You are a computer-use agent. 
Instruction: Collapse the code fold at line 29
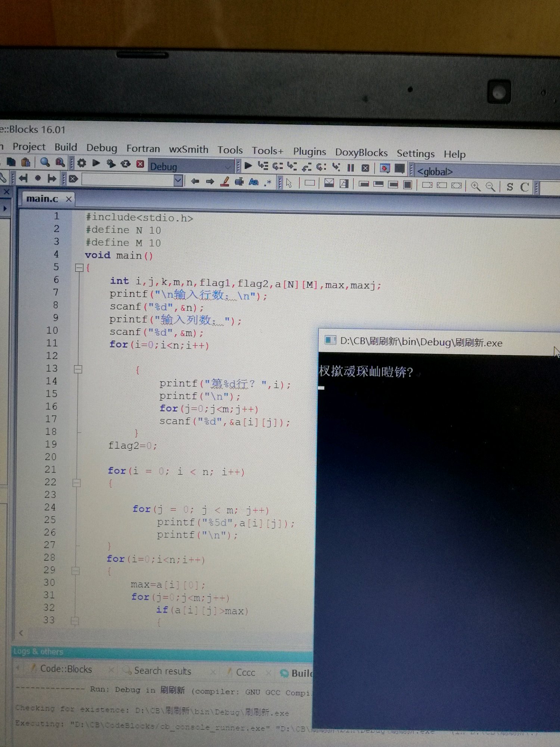[x=75, y=571]
